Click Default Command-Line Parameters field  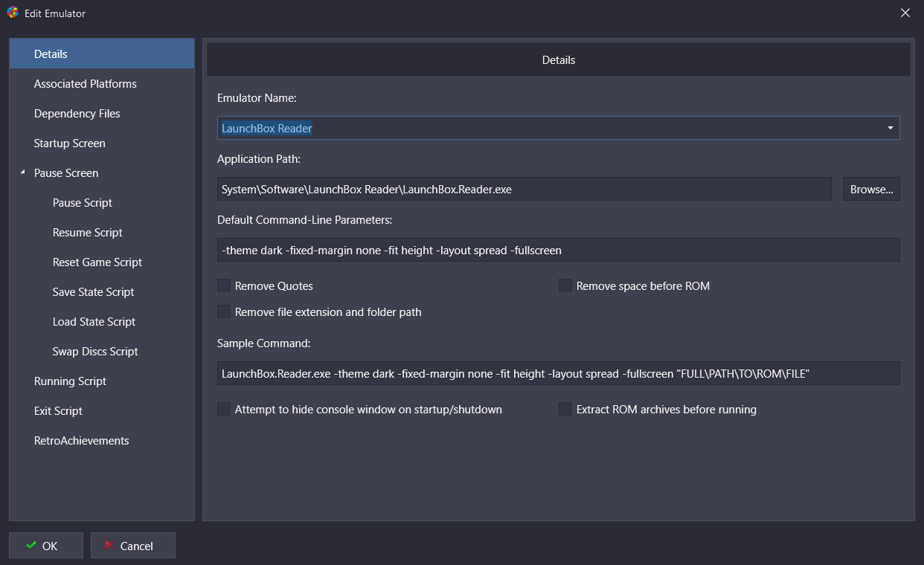click(x=559, y=250)
